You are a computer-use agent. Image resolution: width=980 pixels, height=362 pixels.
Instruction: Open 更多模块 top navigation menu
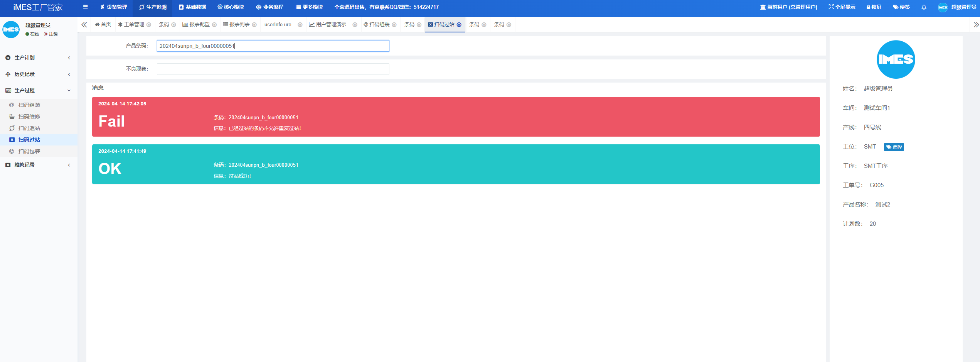(x=309, y=7)
